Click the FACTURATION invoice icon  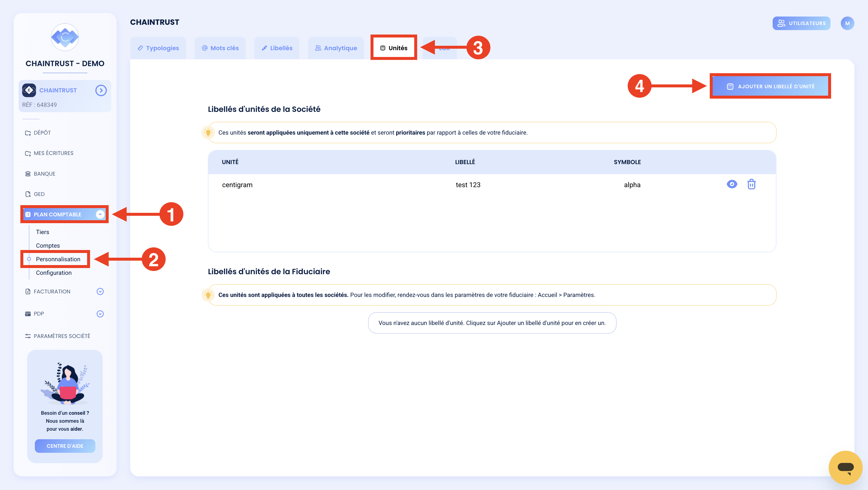tap(28, 292)
